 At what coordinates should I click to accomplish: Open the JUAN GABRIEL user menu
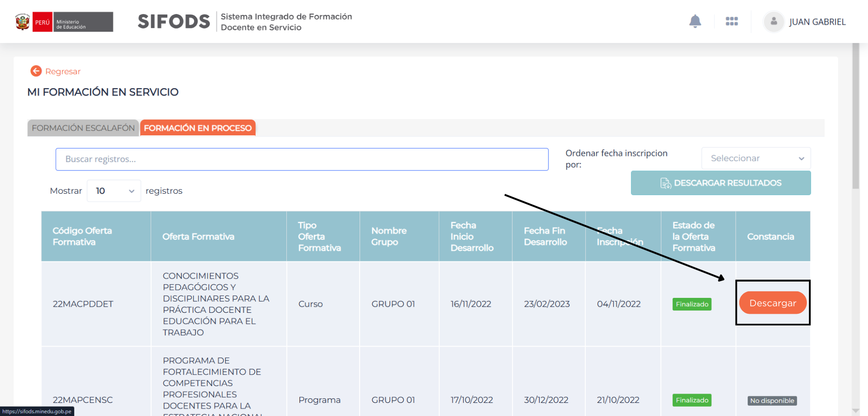click(x=817, y=22)
